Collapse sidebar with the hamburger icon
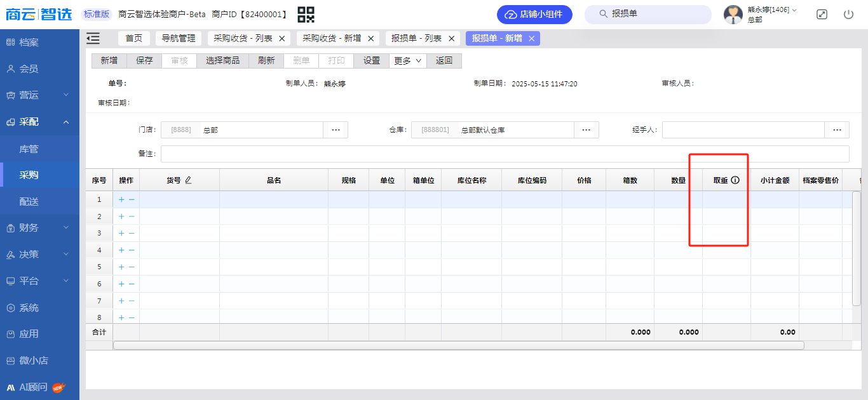868x400 pixels. 93,39
